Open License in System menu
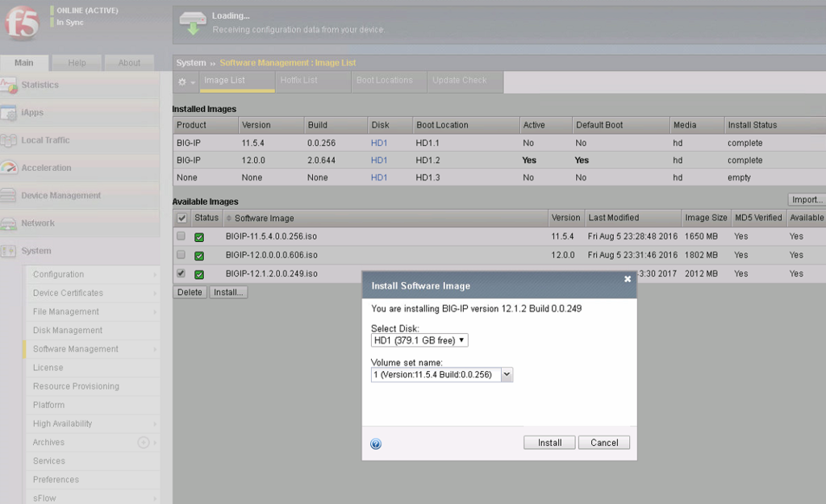 [48, 368]
